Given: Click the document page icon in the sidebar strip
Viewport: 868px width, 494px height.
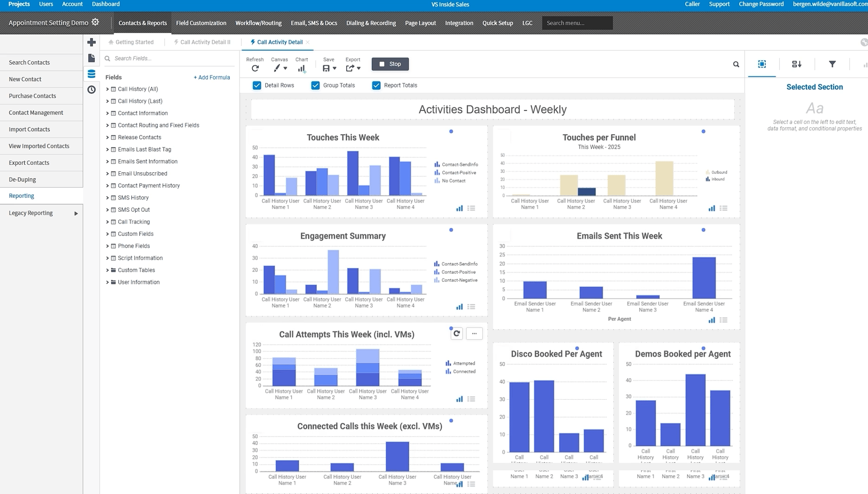Looking at the screenshot, I should point(91,58).
